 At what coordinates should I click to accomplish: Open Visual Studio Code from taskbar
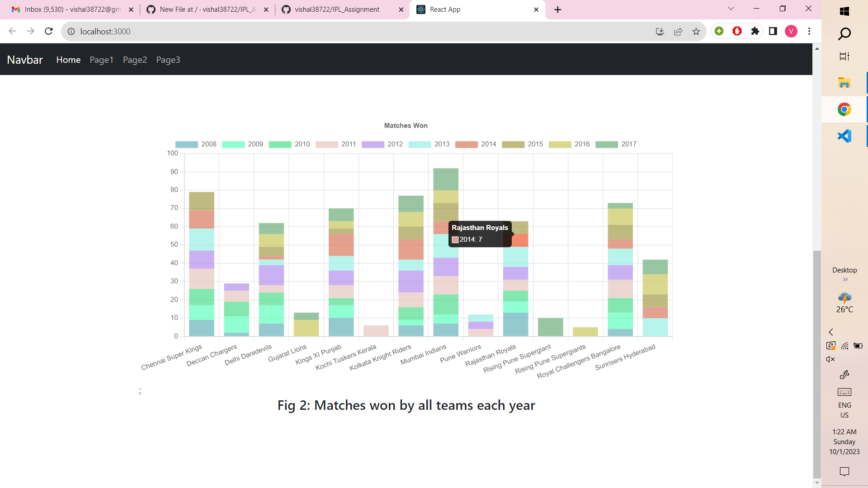coord(844,136)
